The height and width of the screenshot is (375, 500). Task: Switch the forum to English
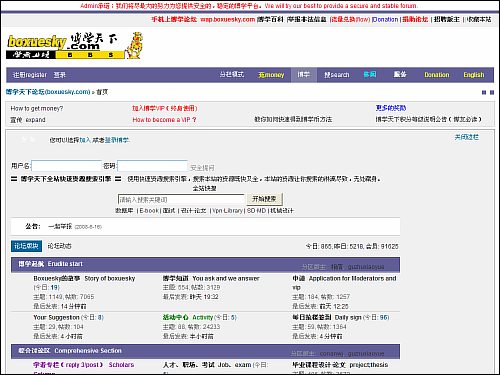(x=474, y=75)
